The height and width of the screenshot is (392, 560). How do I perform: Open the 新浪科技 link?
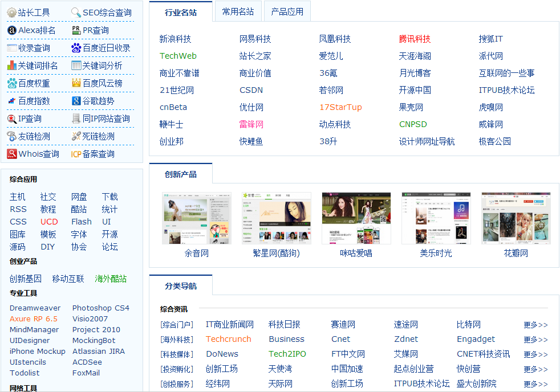pos(175,39)
